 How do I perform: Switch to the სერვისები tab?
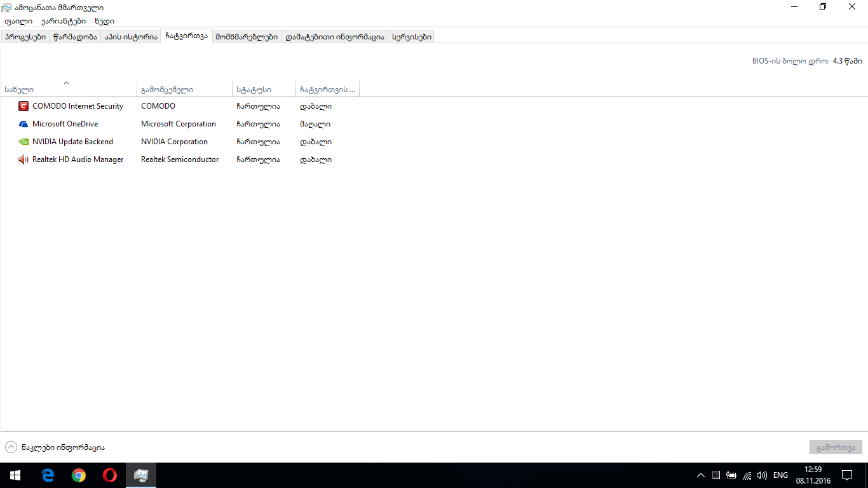(412, 37)
